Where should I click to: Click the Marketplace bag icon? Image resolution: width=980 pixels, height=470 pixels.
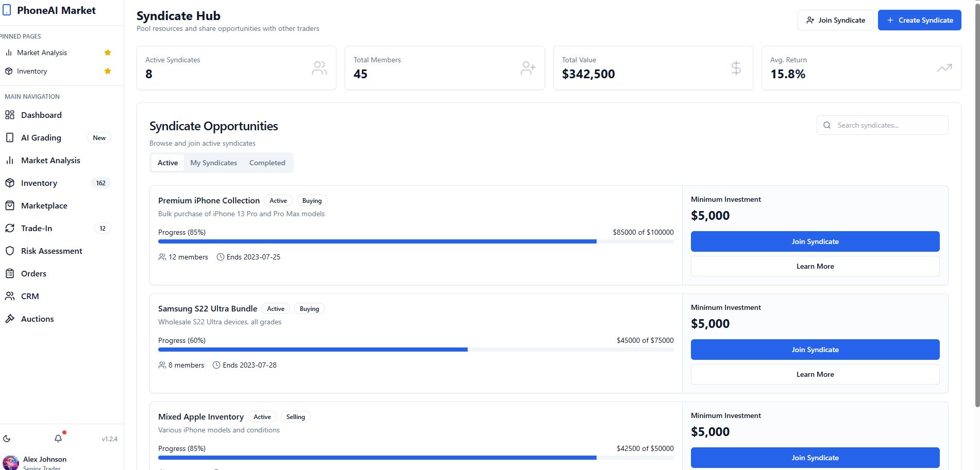coord(10,205)
